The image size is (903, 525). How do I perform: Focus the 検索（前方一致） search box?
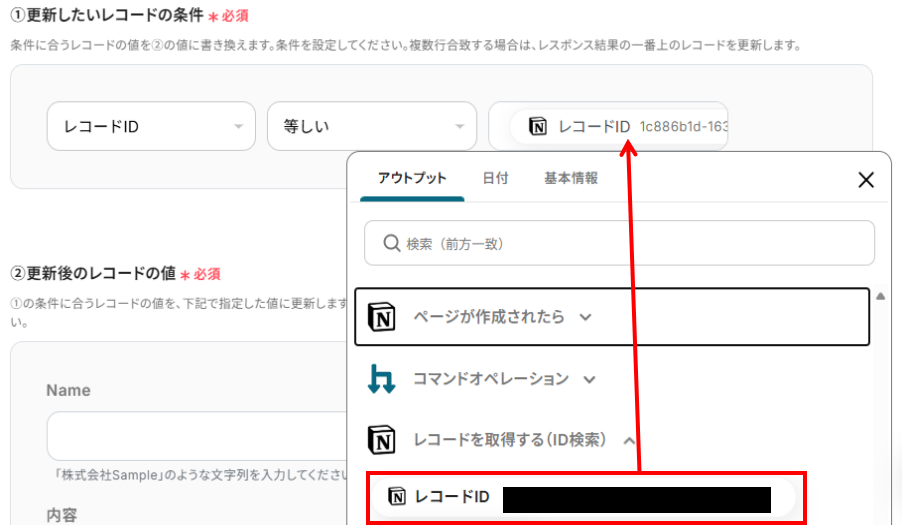(x=619, y=243)
